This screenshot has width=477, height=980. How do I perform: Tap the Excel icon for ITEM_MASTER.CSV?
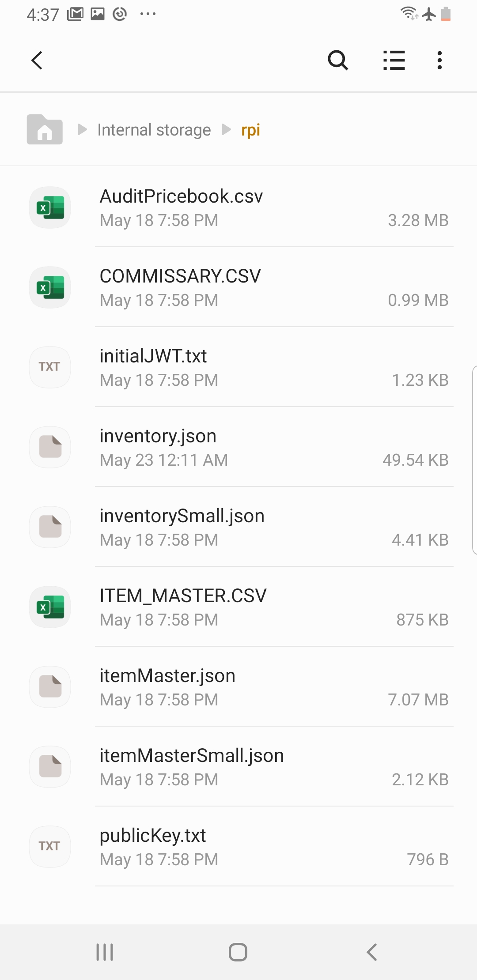tap(50, 607)
